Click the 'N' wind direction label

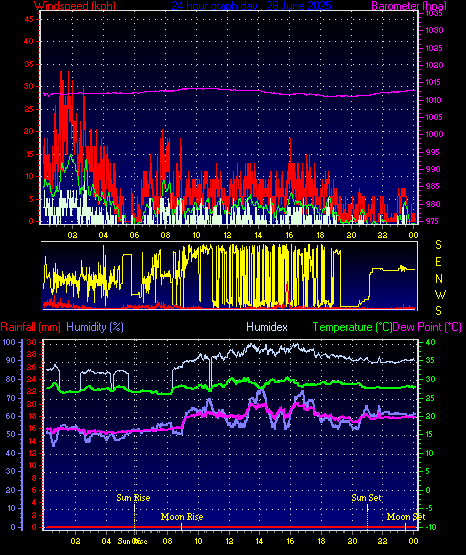(439, 279)
